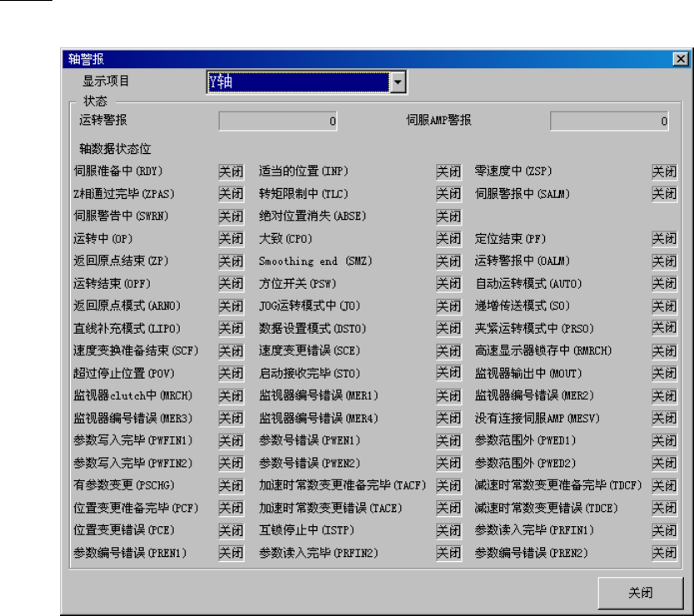Click the 关闭 indicator for 监视器编号错误 (MER1)
This screenshot has height=616, width=694.
(449, 396)
